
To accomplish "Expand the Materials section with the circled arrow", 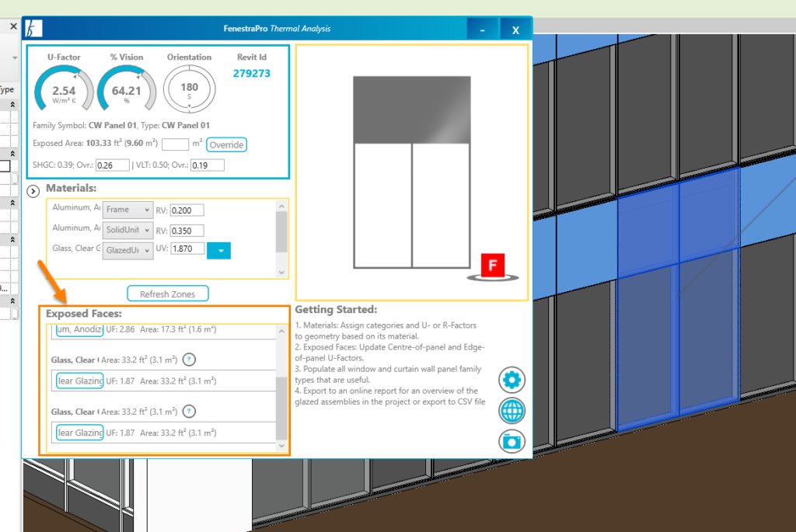I will (x=33, y=191).
